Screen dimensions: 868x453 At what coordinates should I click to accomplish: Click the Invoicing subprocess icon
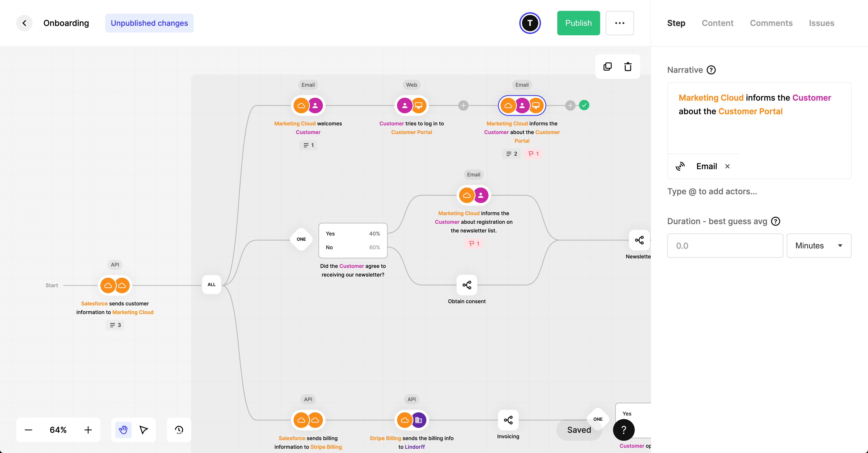tap(508, 420)
